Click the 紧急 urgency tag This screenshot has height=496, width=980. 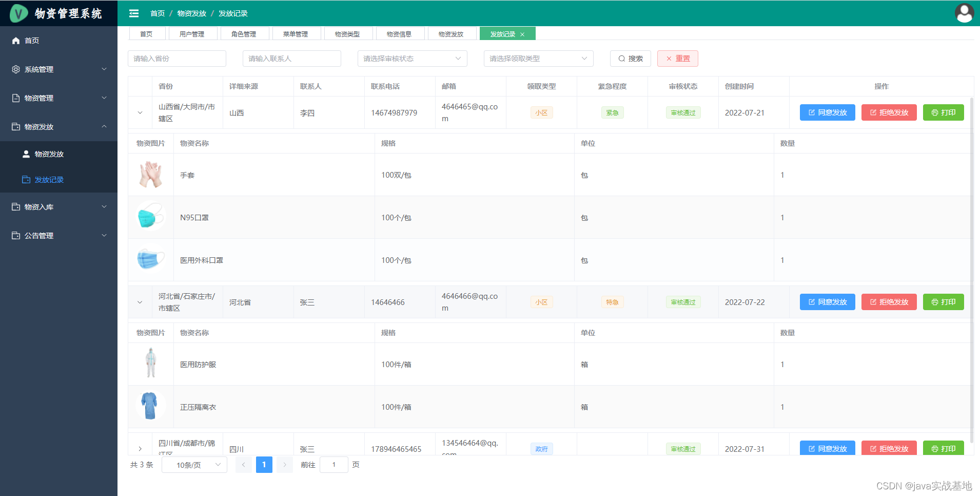click(613, 112)
